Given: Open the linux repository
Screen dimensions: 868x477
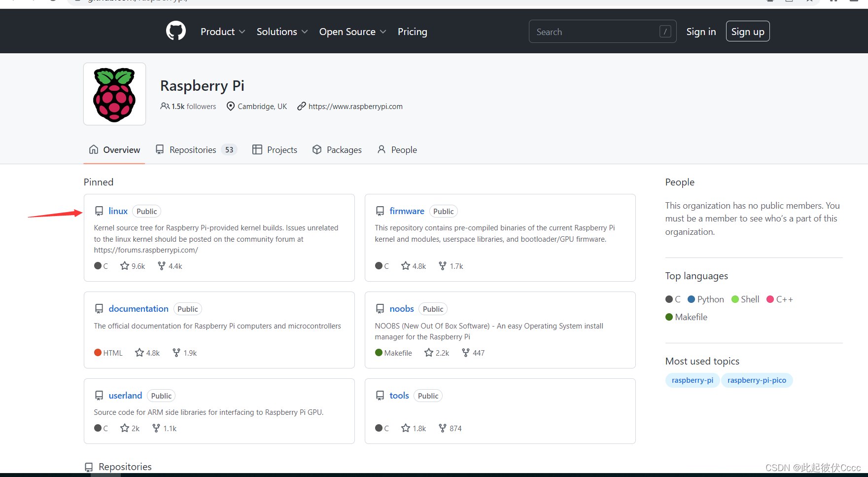Looking at the screenshot, I should click(118, 211).
